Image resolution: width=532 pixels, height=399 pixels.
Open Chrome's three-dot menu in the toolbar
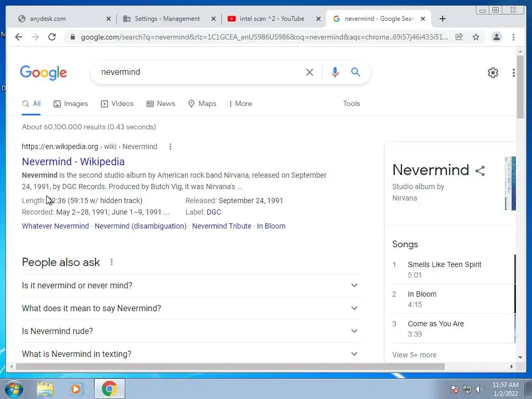pyautogui.click(x=513, y=37)
